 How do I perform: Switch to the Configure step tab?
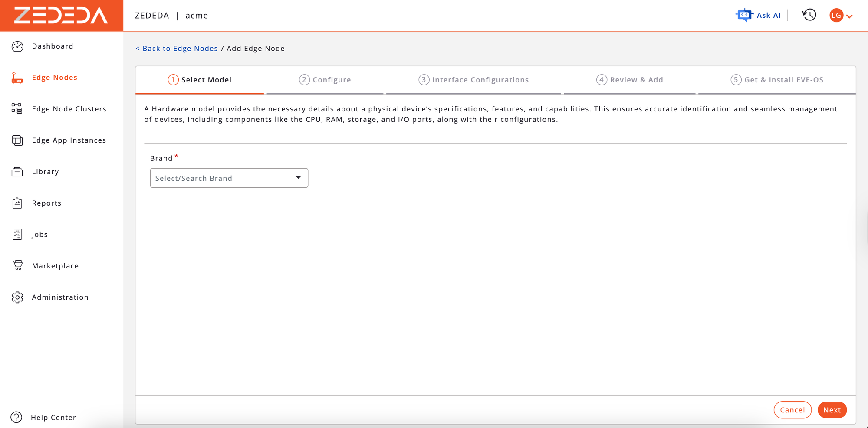point(325,80)
